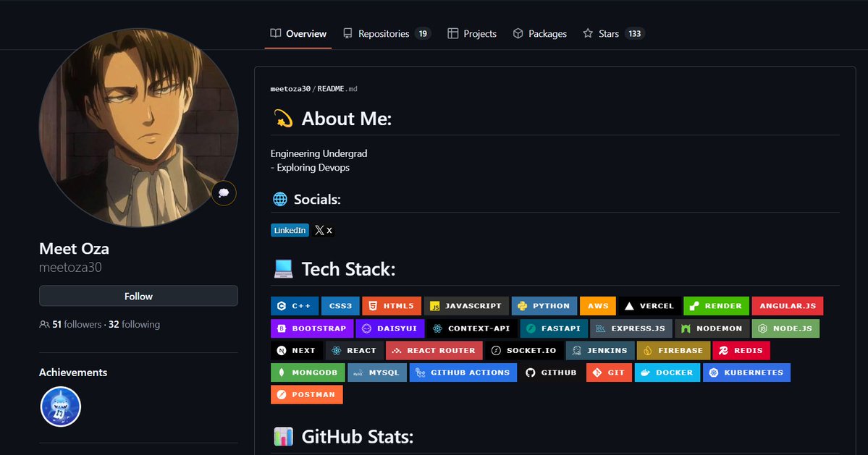Screen dimensions: 868x455
Task: Click the Angular.js badge
Action: click(788, 306)
